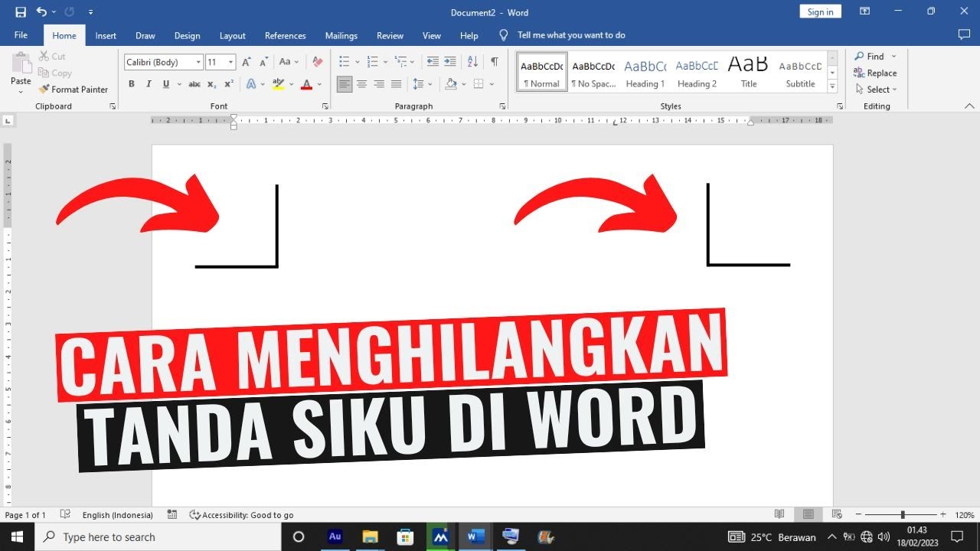Increase paragraph indent
The image size is (980, 551).
pyautogui.click(x=449, y=62)
